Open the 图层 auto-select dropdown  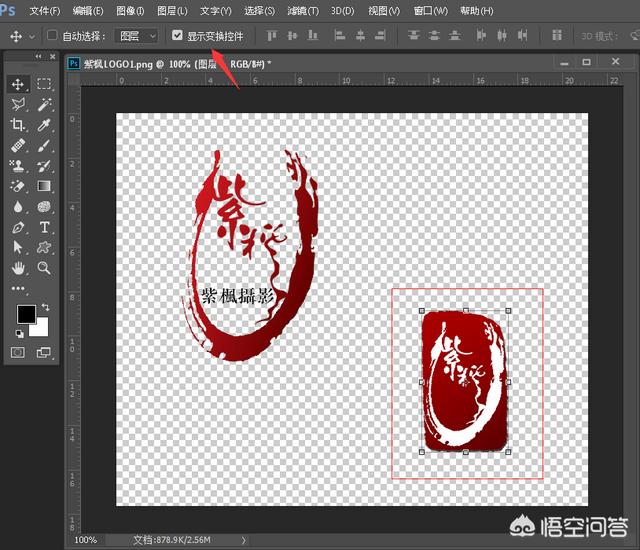click(x=138, y=36)
